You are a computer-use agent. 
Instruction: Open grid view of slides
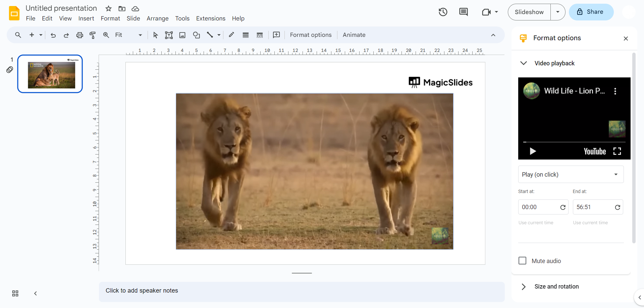tap(15, 294)
